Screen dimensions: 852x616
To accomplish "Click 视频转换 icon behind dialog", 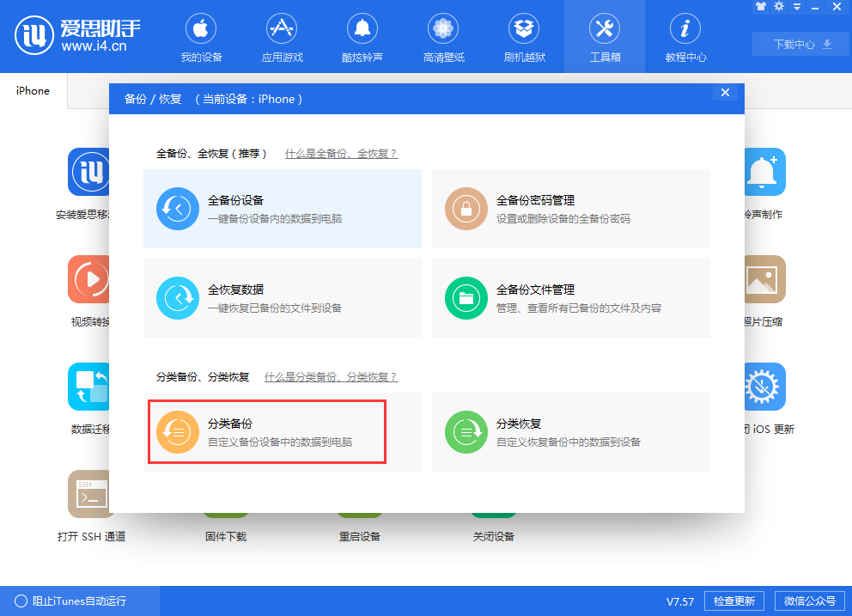I will [x=88, y=279].
